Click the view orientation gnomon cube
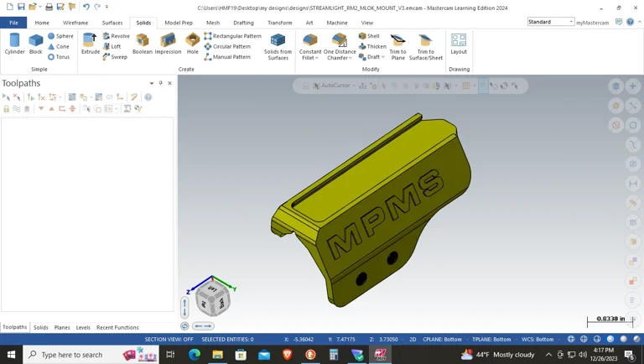Image resolution: width=644 pixels, height=364 pixels. tap(212, 298)
